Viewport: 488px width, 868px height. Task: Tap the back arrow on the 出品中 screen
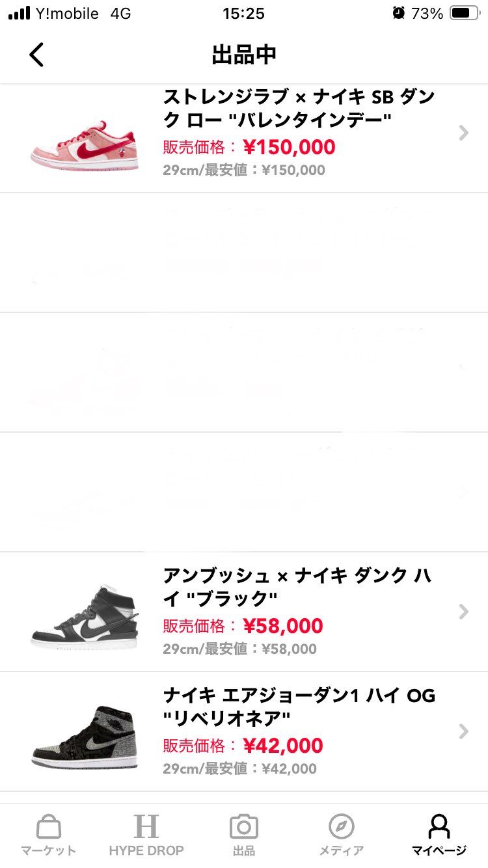coord(36,55)
